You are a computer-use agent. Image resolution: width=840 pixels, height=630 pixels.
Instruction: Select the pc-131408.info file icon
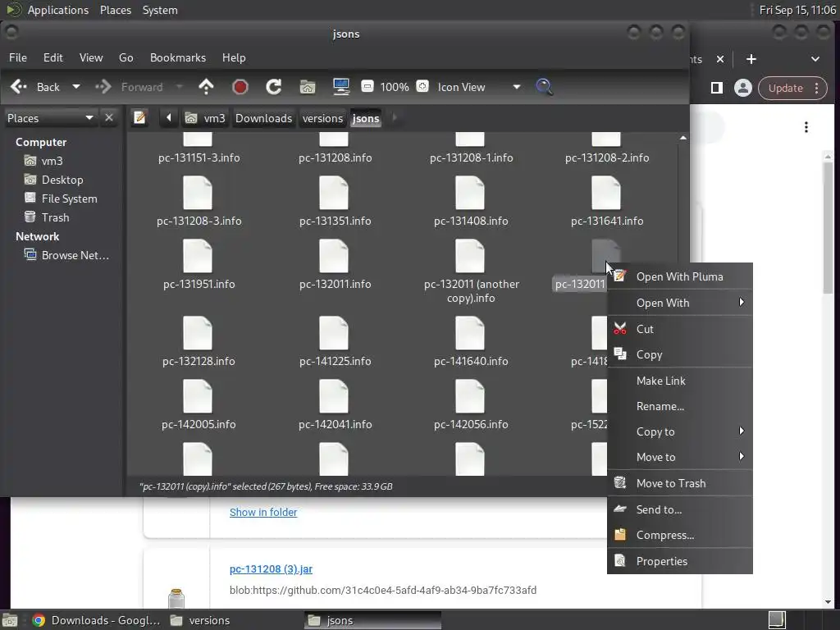[470, 194]
